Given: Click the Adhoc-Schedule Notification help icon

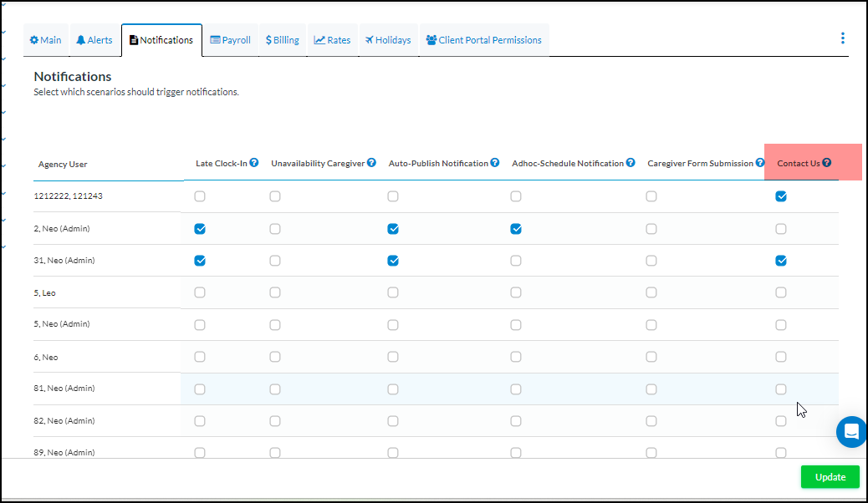Looking at the screenshot, I should 630,162.
